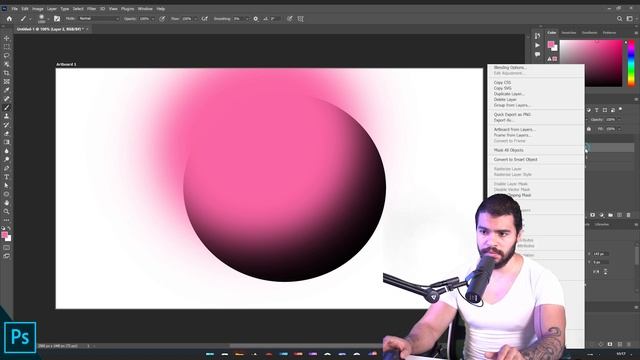Image resolution: width=640 pixels, height=360 pixels.
Task: Open the blending Mode Normal dropdown
Action: pyautogui.click(x=99, y=19)
